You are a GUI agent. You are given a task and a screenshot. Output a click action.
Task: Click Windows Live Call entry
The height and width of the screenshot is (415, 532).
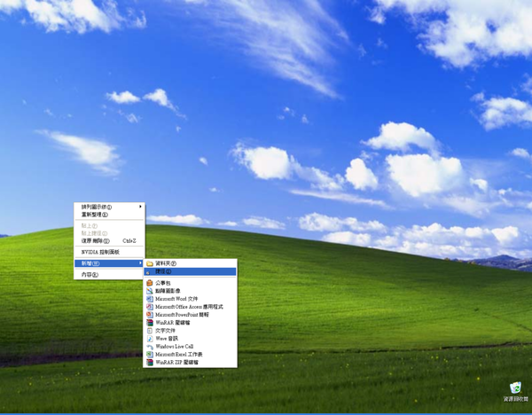(x=190, y=347)
